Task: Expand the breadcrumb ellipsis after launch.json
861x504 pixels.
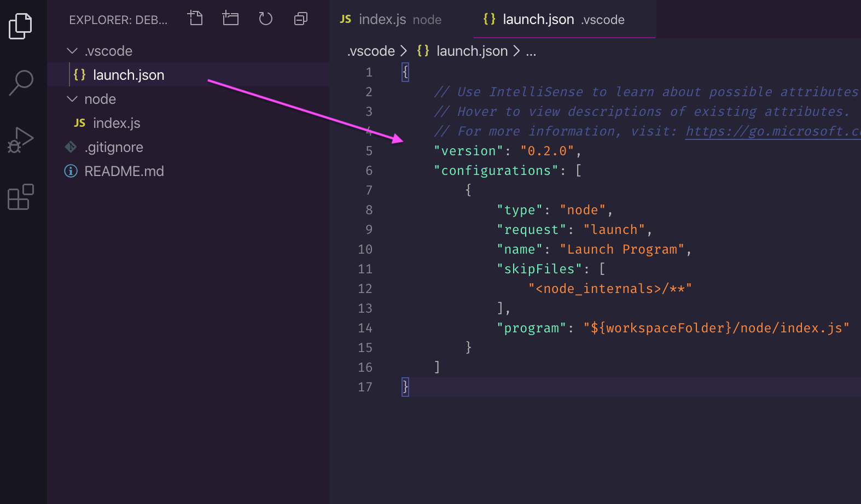Action: click(x=531, y=51)
